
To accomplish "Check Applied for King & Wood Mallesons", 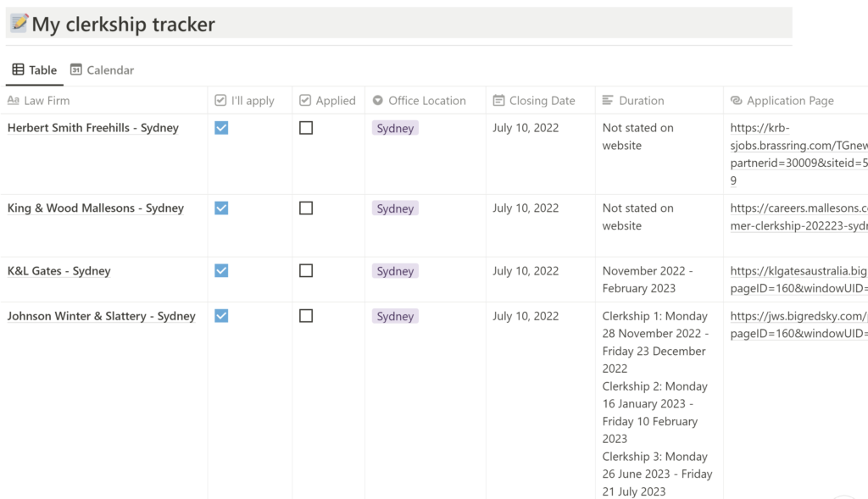I will pyautogui.click(x=306, y=208).
